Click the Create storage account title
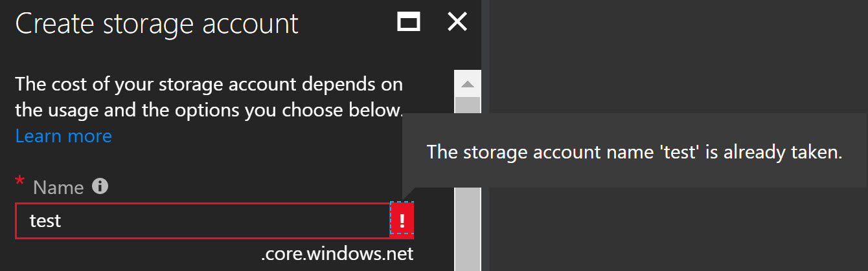The height and width of the screenshot is (271, 868). click(x=157, y=23)
